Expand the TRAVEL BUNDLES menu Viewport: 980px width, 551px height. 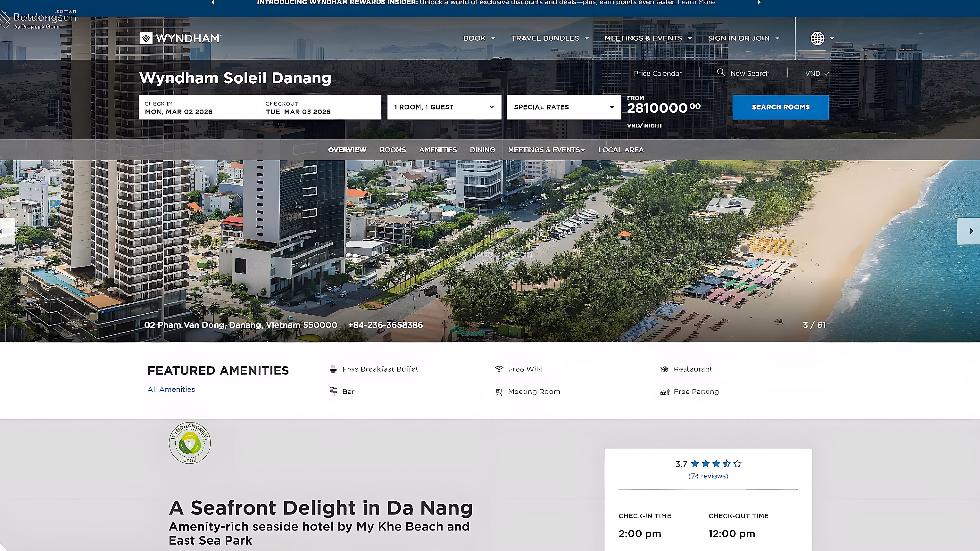(x=550, y=38)
